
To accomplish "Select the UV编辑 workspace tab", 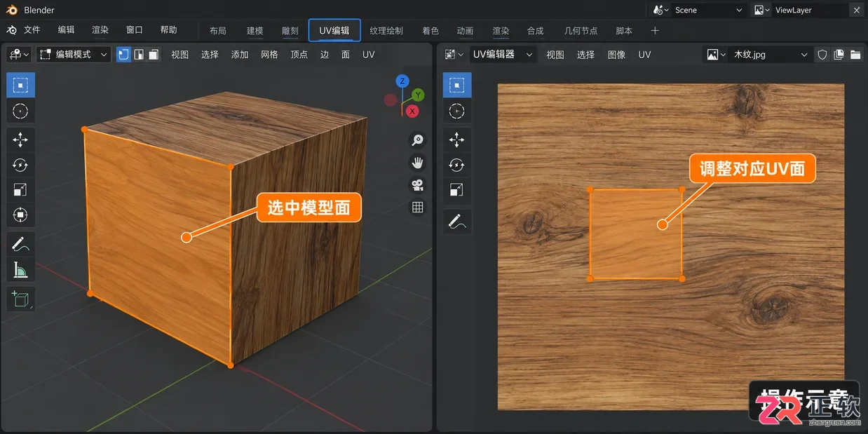I will coord(334,31).
